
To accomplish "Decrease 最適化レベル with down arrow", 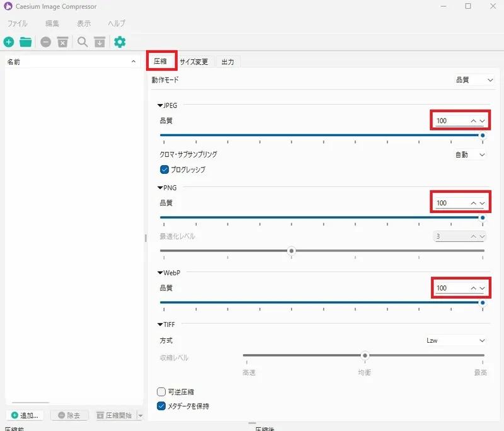I will coord(482,236).
